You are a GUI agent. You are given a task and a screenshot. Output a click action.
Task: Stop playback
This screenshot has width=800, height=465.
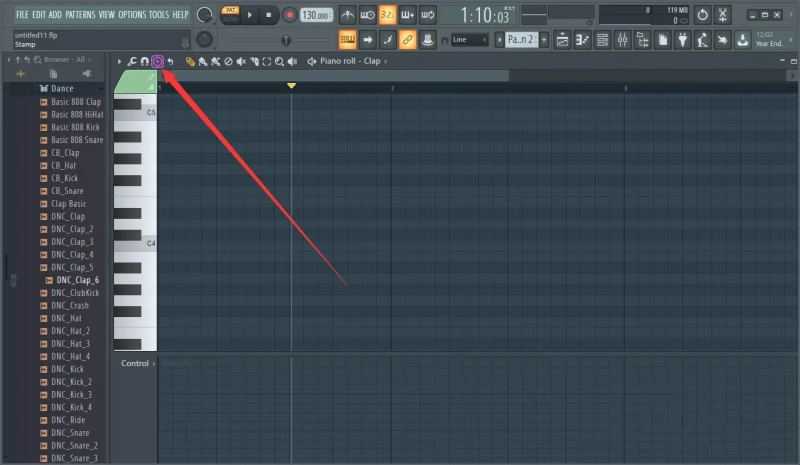coord(269,15)
